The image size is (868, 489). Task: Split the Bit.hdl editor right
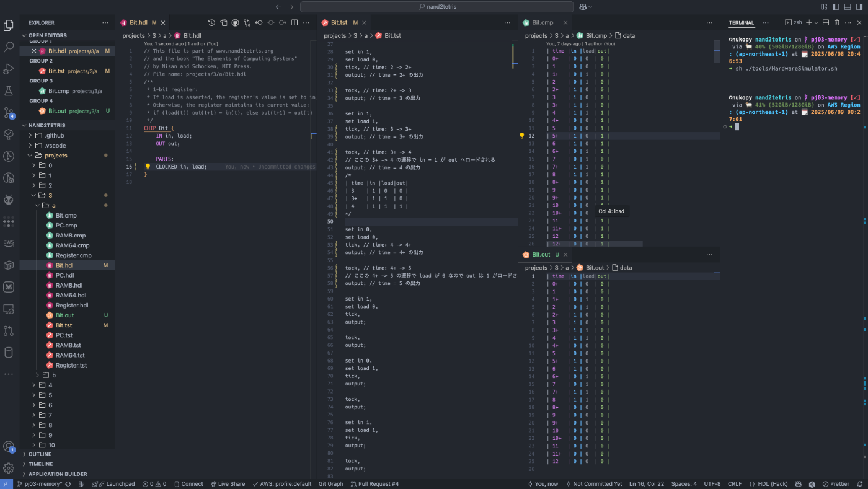click(294, 22)
